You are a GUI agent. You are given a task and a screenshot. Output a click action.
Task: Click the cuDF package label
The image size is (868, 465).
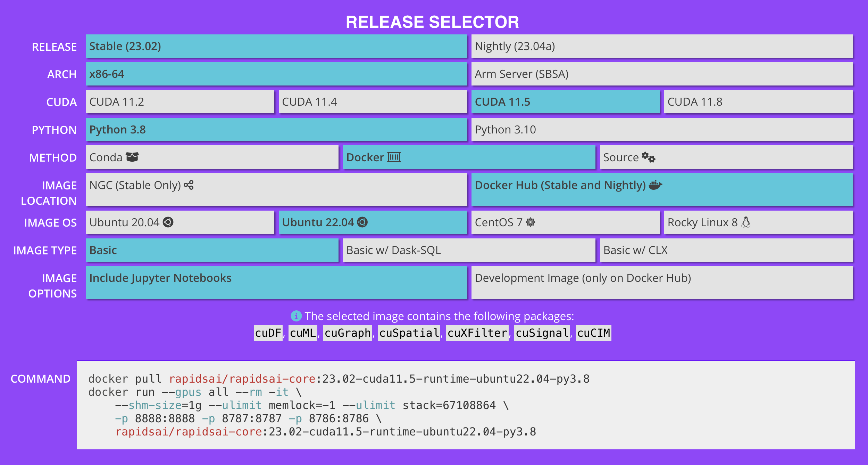(x=268, y=333)
